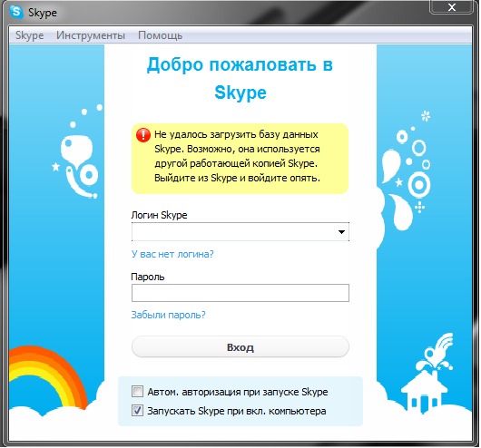481x448 pixels.
Task: Click the Skype logo icon in title bar
Action: (x=16, y=13)
